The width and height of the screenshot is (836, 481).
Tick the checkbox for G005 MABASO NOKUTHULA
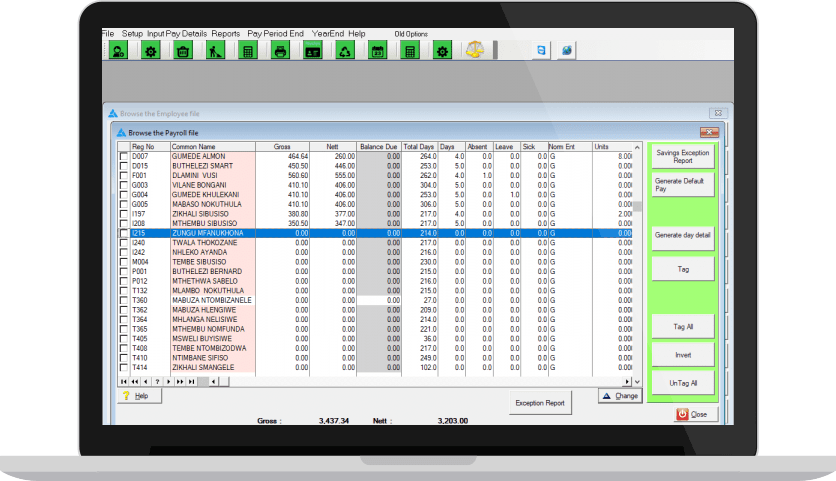click(124, 204)
